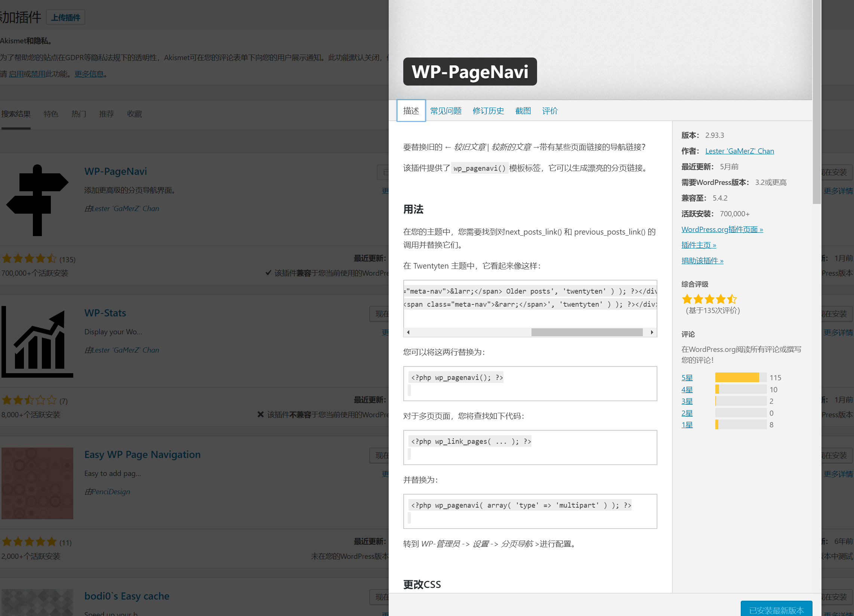854x616 pixels.
Task: Click the 活跃安装: 700,000+ entry
Action: tap(715, 214)
